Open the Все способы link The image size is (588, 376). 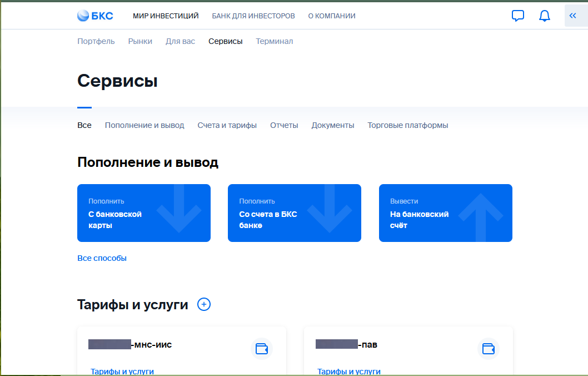point(102,258)
